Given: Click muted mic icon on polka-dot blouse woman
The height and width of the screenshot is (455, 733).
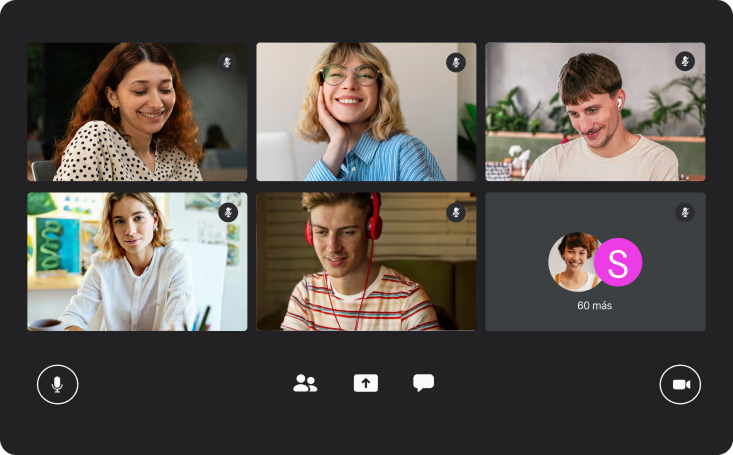Looking at the screenshot, I should 227,62.
